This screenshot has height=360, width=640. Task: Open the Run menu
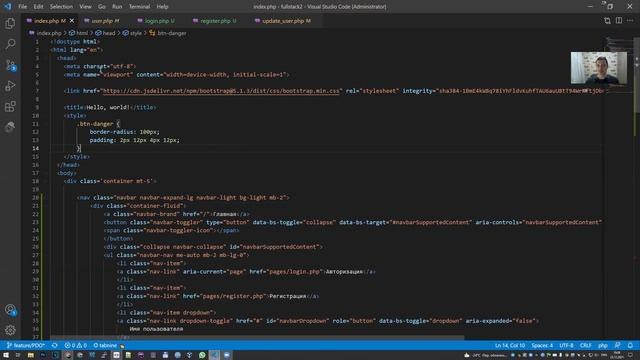[117, 7]
